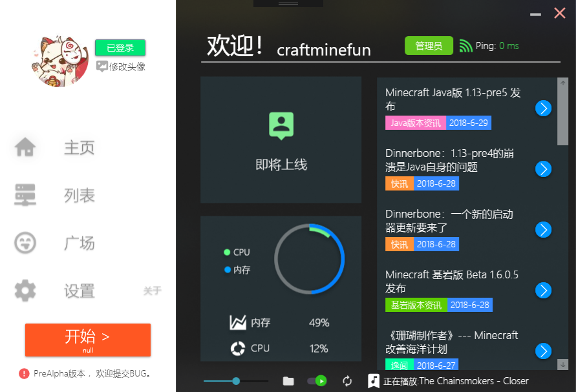Viewport: 576px width, 392px height.
Task: Click Dinnerbone 1.13-pre4的崩溃 headline
Action: (450, 160)
